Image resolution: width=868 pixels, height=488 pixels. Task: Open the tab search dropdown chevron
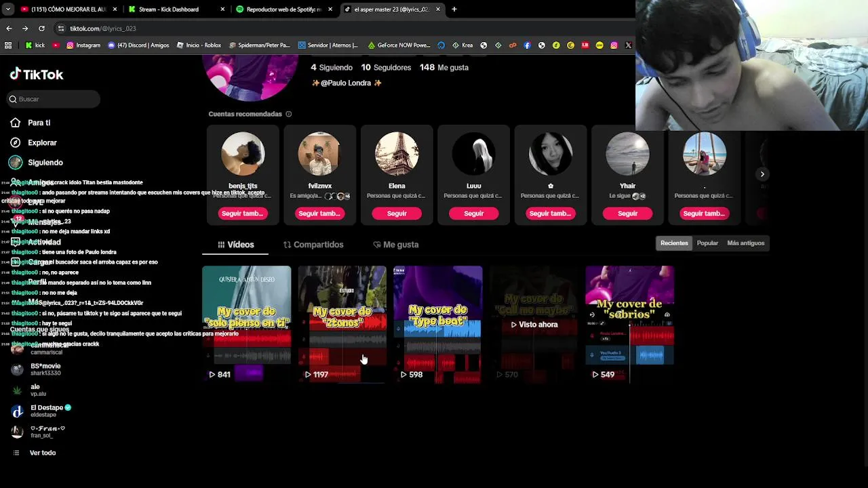click(8, 9)
